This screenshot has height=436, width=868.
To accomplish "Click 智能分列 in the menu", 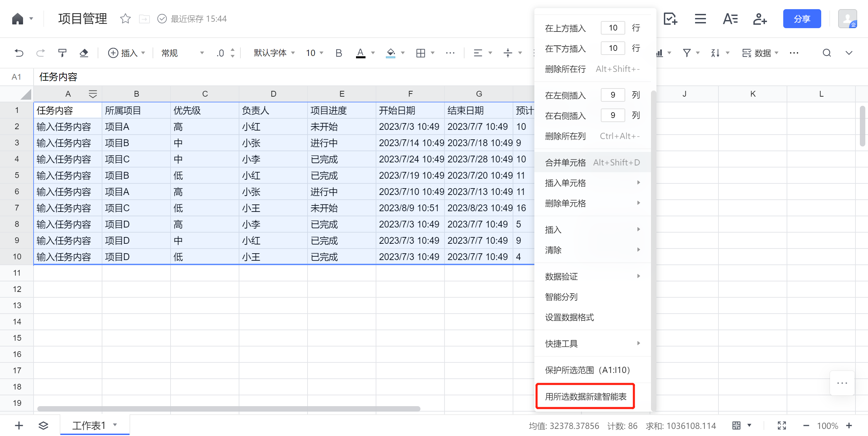I will [561, 297].
